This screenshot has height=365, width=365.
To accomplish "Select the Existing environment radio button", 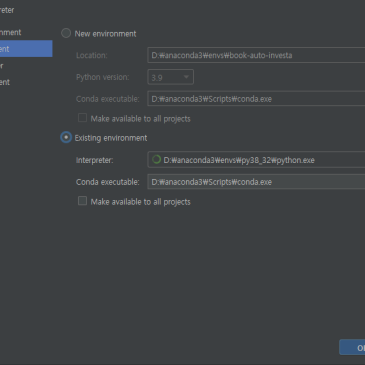I will tap(66, 137).
